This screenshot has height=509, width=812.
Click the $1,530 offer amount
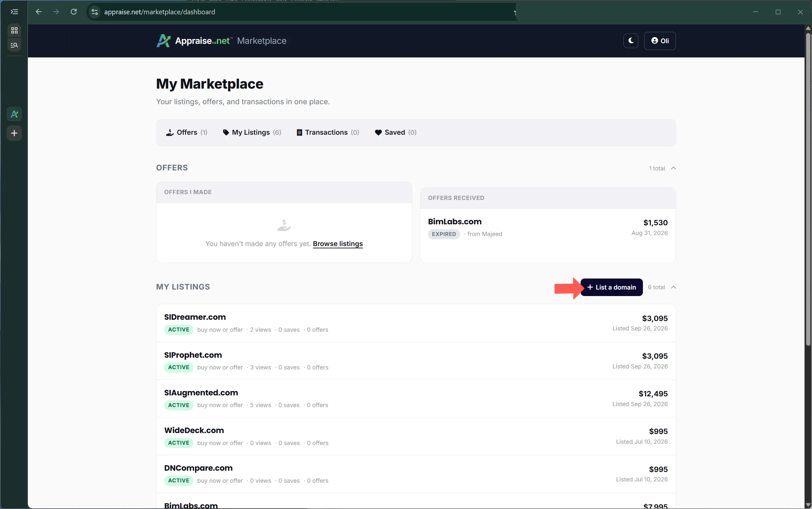pyautogui.click(x=655, y=222)
